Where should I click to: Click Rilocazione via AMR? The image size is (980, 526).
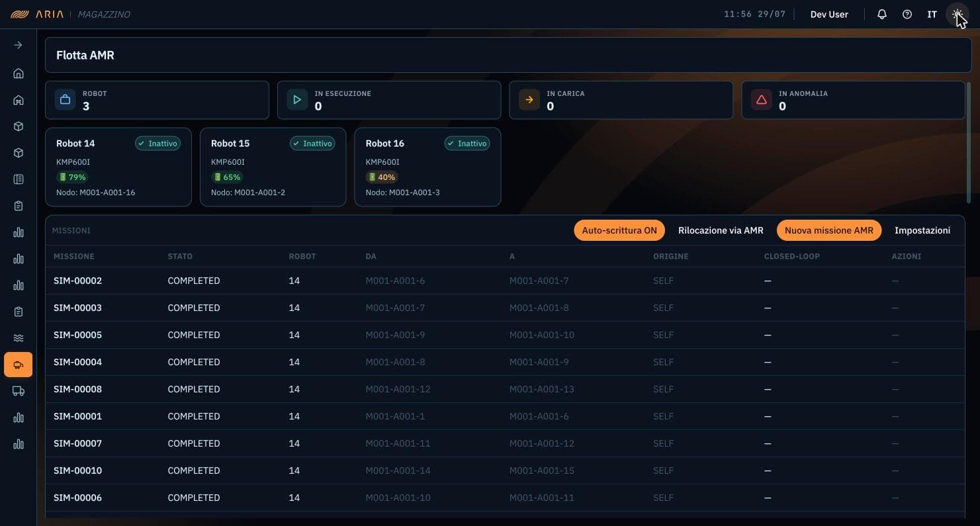tap(721, 230)
